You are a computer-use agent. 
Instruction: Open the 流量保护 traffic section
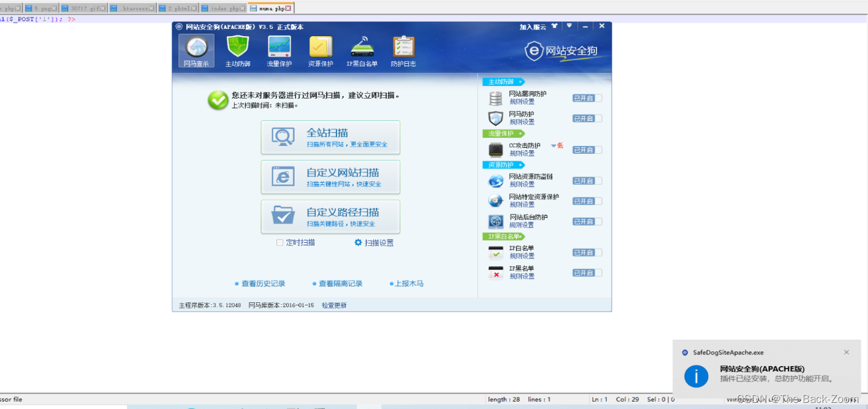click(280, 51)
